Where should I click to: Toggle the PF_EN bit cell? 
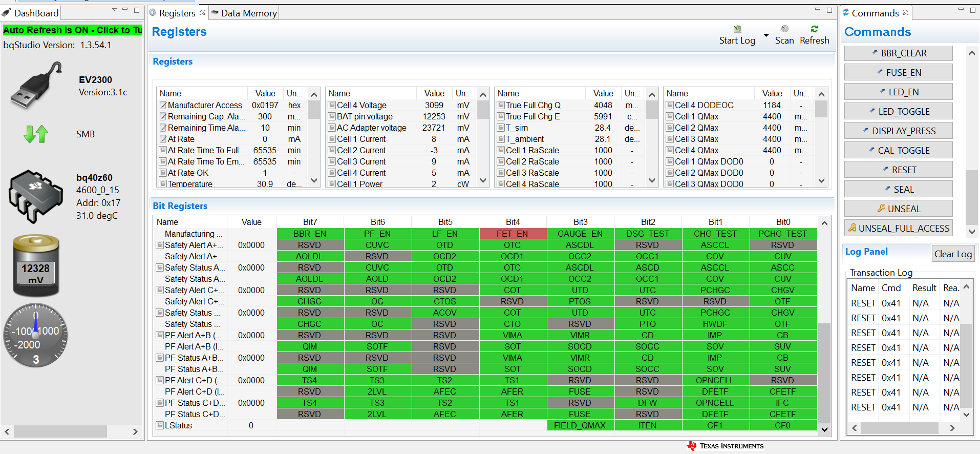point(377,234)
